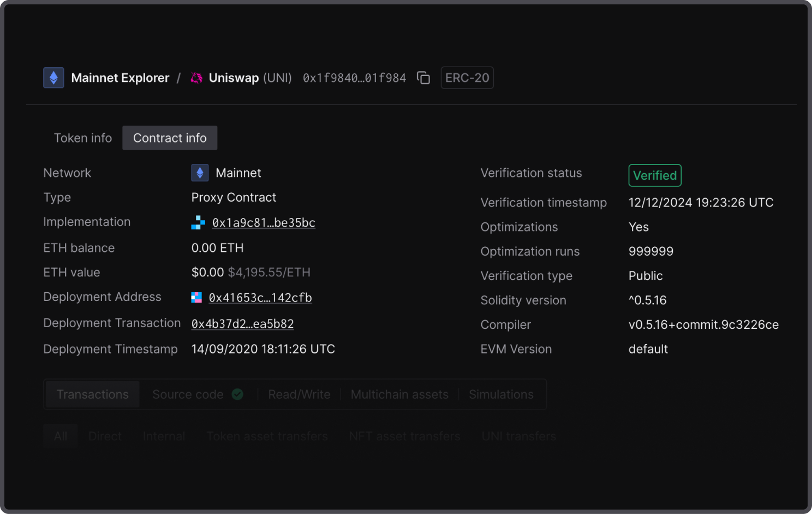
Task: Switch to the Token info tab
Action: coord(83,138)
